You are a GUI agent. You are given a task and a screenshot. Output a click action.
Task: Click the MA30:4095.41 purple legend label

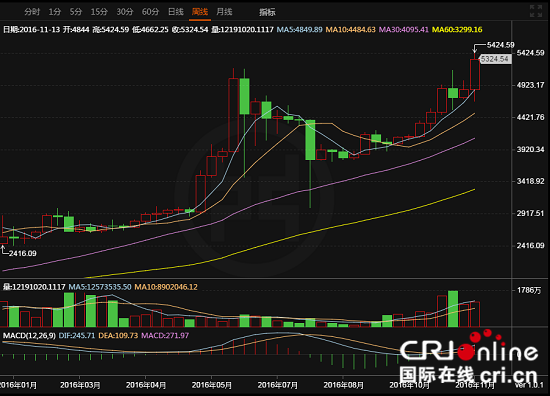point(404,29)
